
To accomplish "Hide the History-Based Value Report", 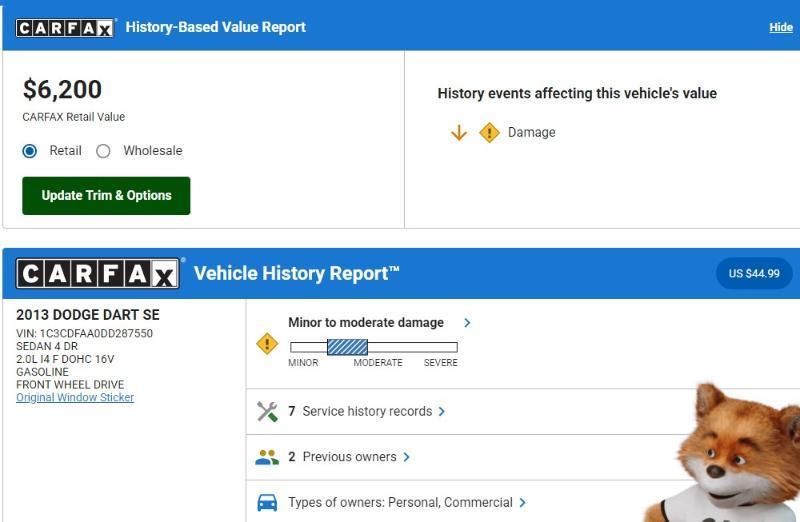I will [x=781, y=28].
